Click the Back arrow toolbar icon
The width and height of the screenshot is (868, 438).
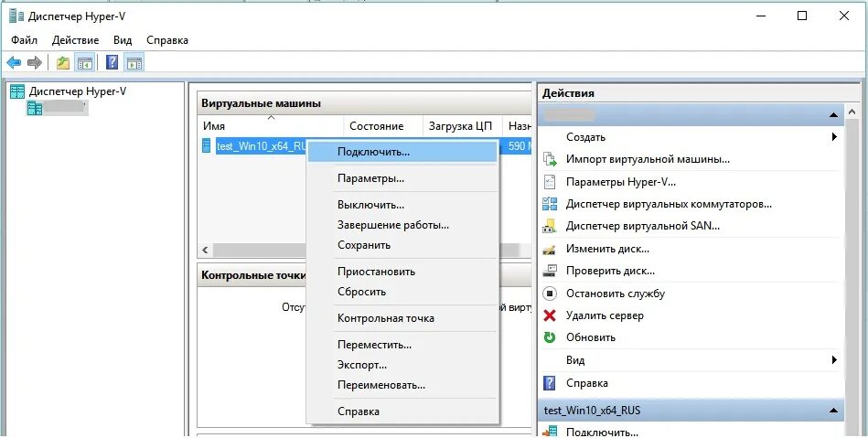[x=14, y=62]
